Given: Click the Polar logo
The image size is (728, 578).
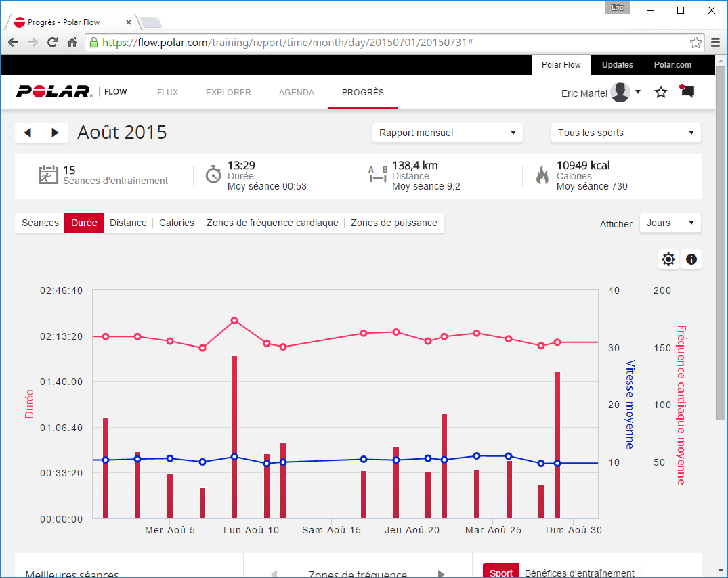Looking at the screenshot, I should pos(55,92).
